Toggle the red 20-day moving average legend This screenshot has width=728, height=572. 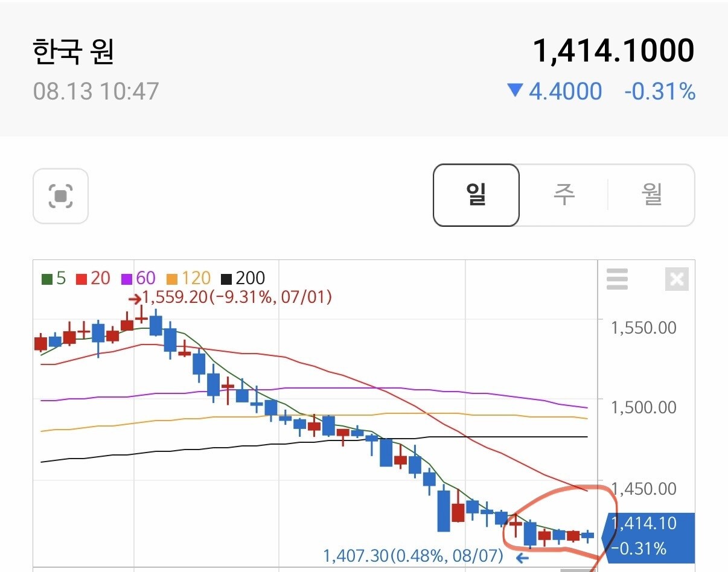[x=93, y=278]
